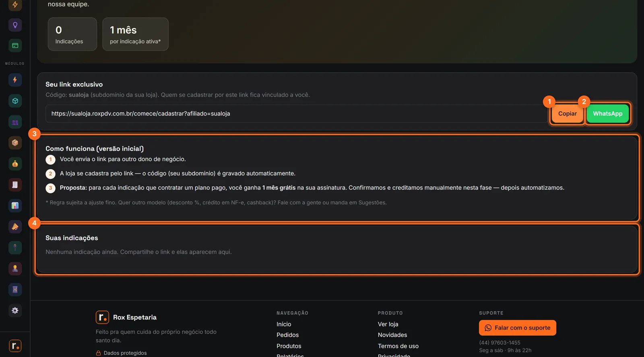Open the power plug integrations module icon
This screenshot has height=357, width=644.
point(15,248)
